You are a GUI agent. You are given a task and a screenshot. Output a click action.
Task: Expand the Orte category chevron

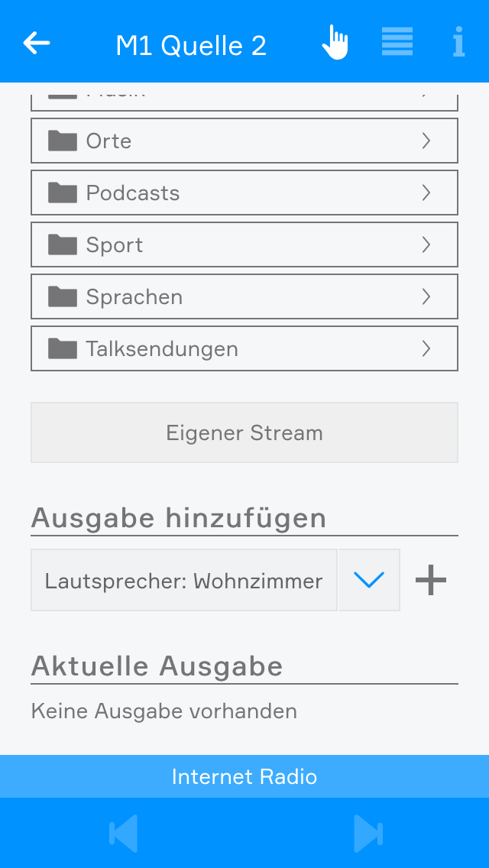pos(426,141)
